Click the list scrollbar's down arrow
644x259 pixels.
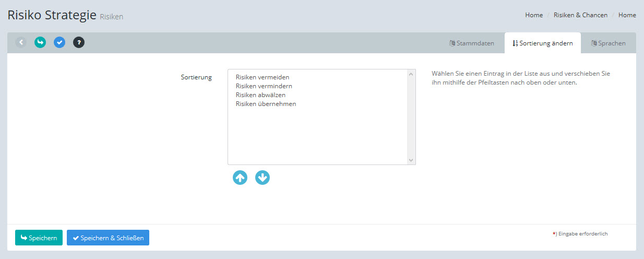point(411,160)
